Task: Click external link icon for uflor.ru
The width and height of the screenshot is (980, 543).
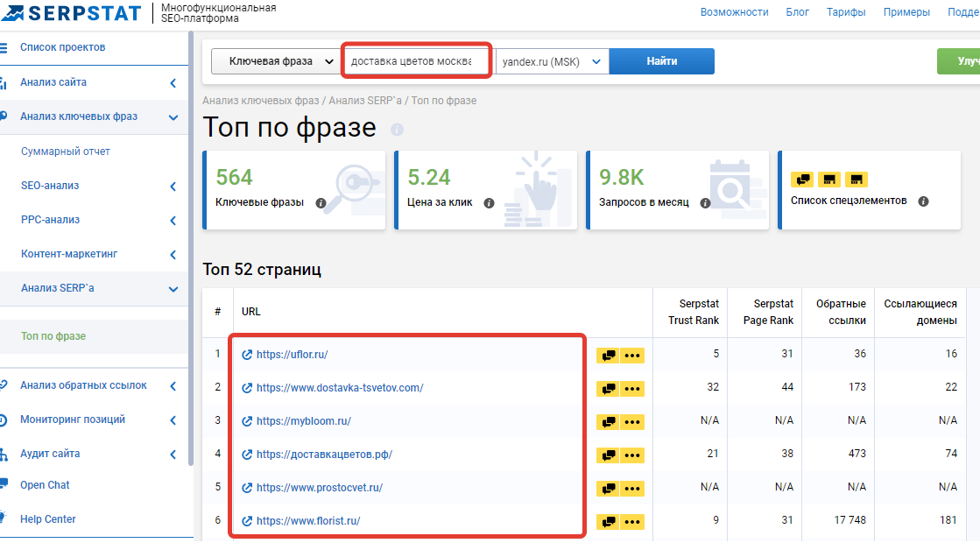Action: [x=248, y=355]
